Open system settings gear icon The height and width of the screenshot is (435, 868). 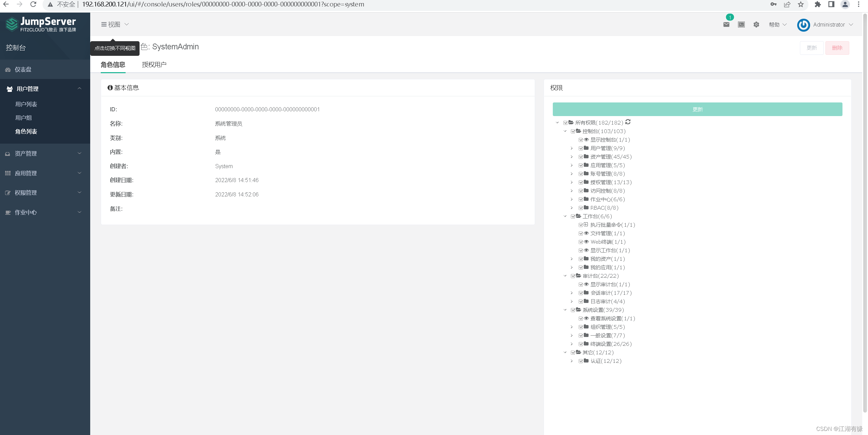click(x=756, y=25)
